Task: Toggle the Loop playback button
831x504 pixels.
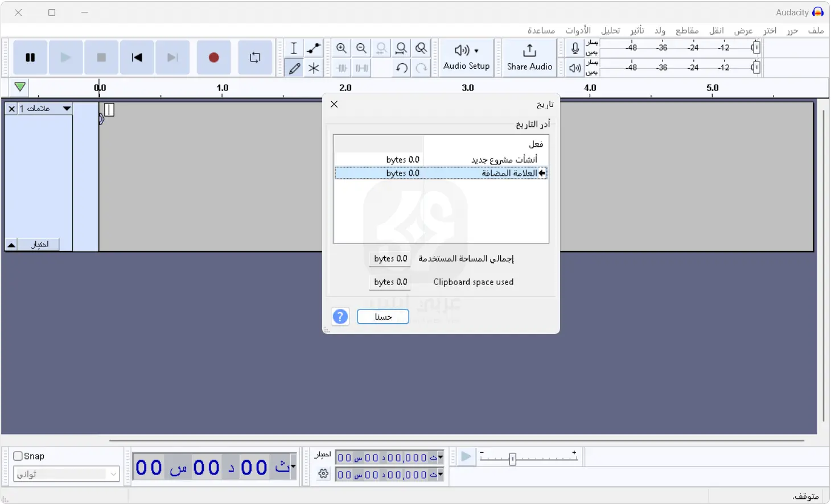Action: pos(254,57)
